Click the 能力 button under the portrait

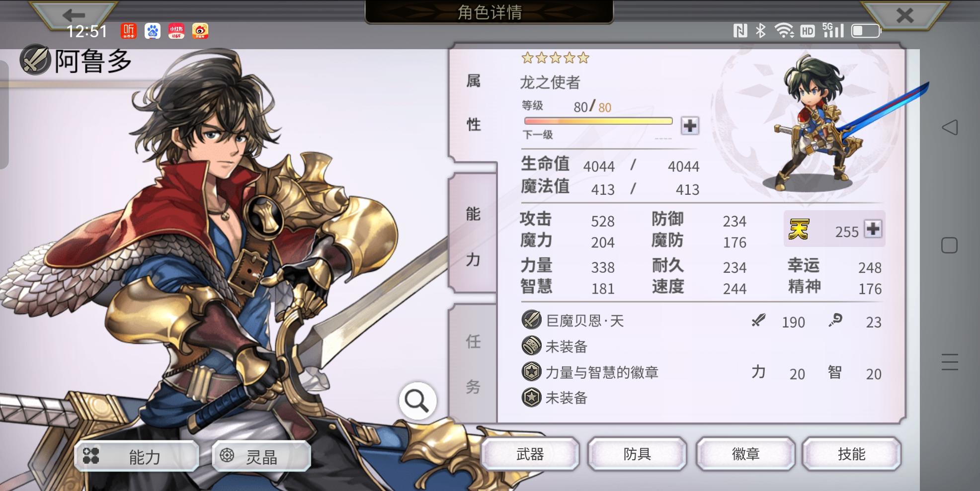coord(137,456)
